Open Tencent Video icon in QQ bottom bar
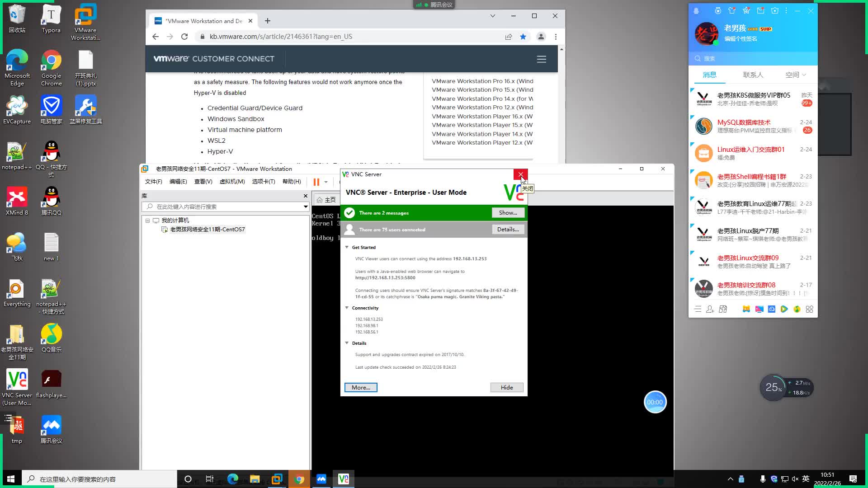 (784, 309)
